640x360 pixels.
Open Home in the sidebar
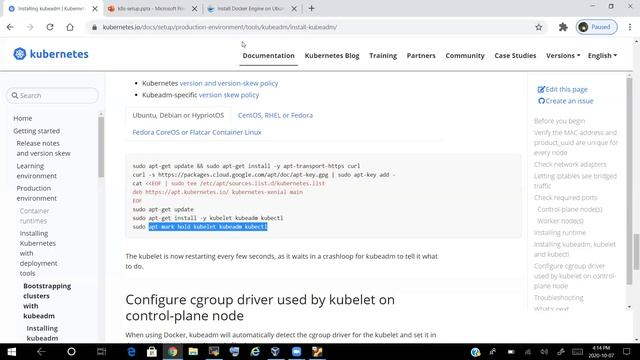coord(22,118)
